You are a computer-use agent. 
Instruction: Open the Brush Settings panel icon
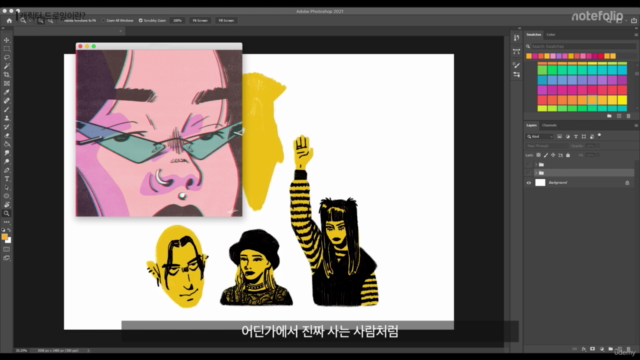pos(517,65)
